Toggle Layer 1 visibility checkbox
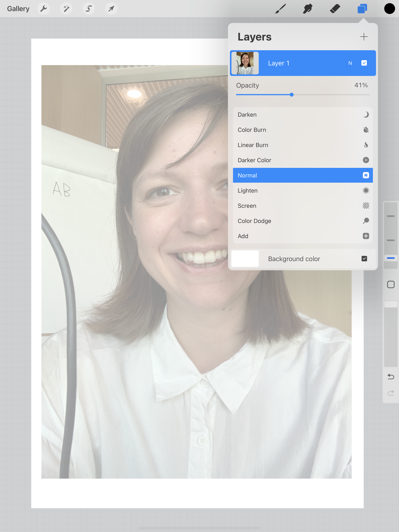The width and height of the screenshot is (399, 532). tap(364, 63)
